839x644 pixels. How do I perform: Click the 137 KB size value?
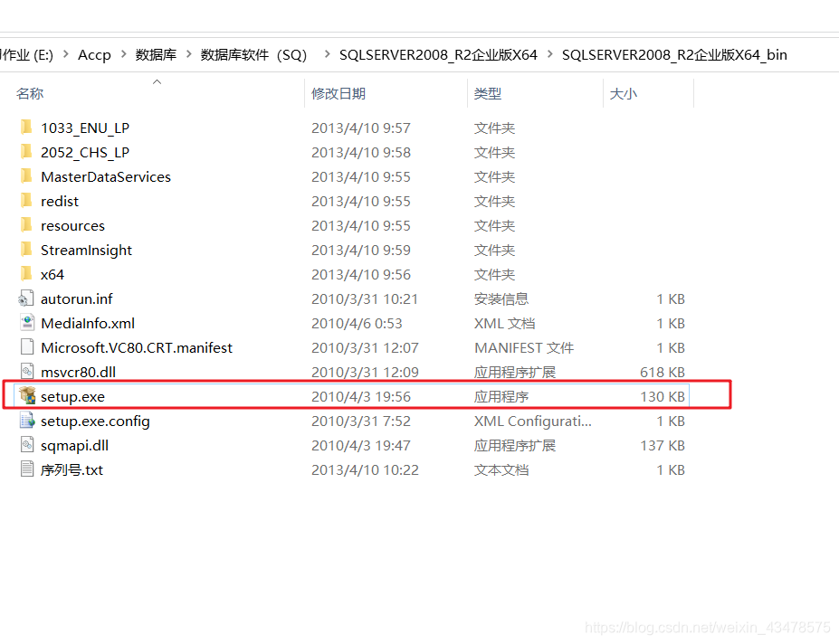tap(663, 446)
